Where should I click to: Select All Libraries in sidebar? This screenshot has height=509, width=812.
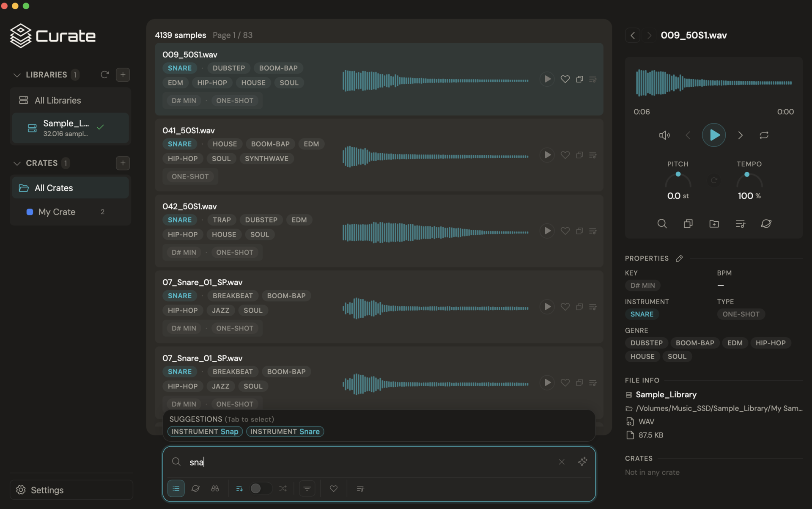[x=70, y=100]
